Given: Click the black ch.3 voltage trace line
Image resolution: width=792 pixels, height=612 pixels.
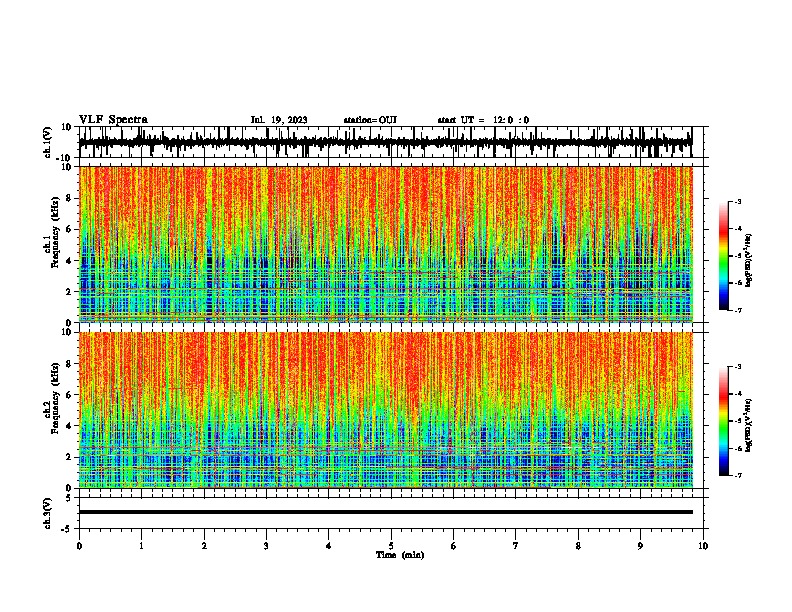Looking at the screenshot, I should point(385,512).
